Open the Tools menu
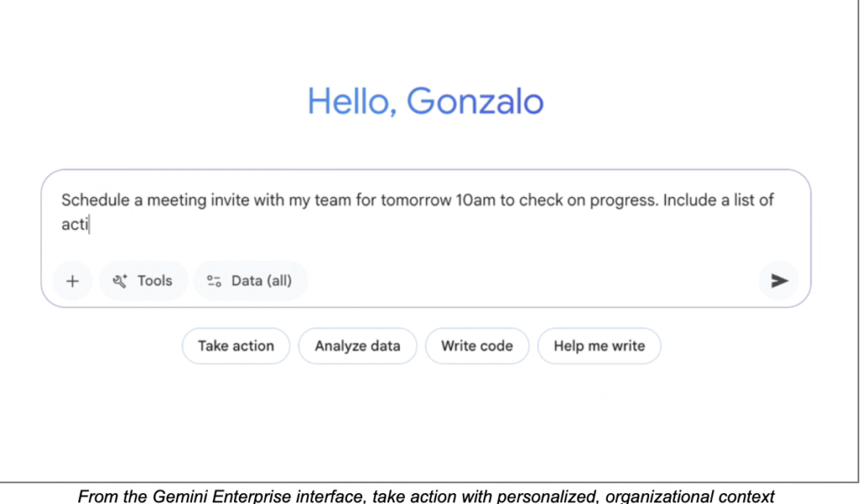The image size is (862, 504). click(143, 281)
